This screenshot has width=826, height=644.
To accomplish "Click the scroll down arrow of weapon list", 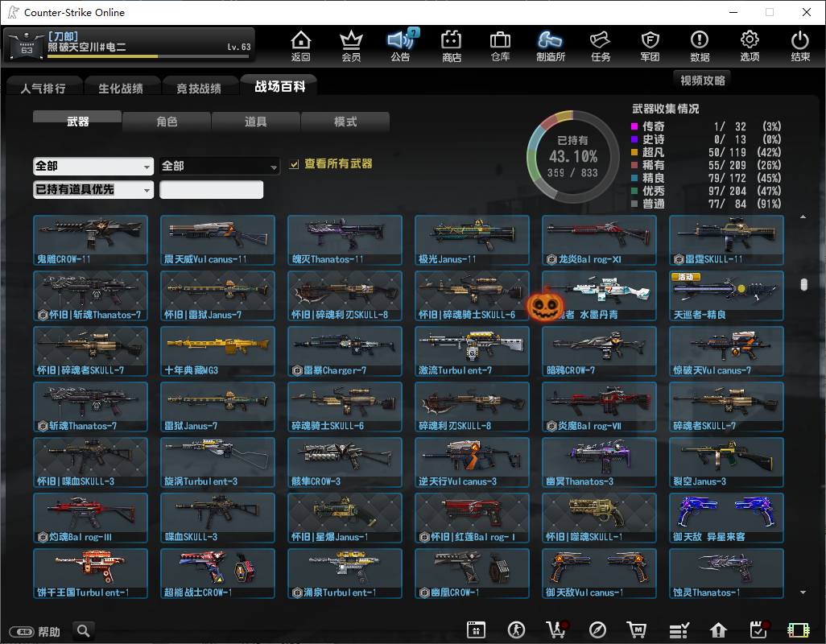I will [x=803, y=592].
